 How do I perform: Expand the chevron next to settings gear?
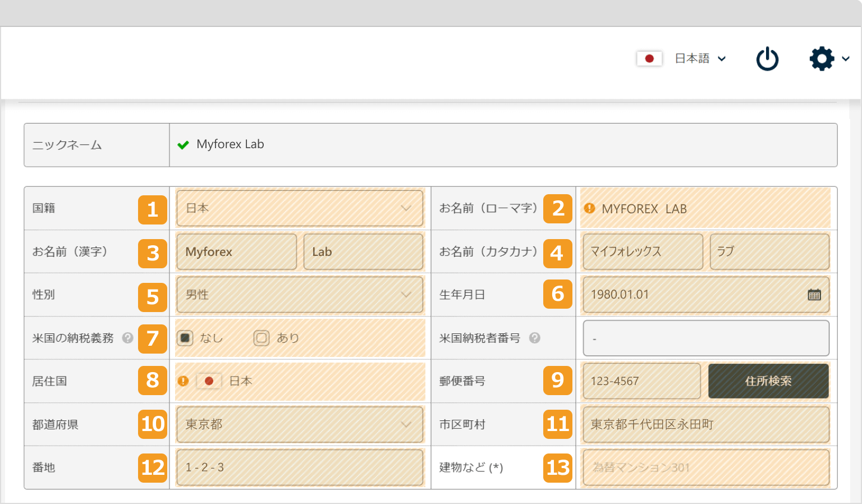845,58
